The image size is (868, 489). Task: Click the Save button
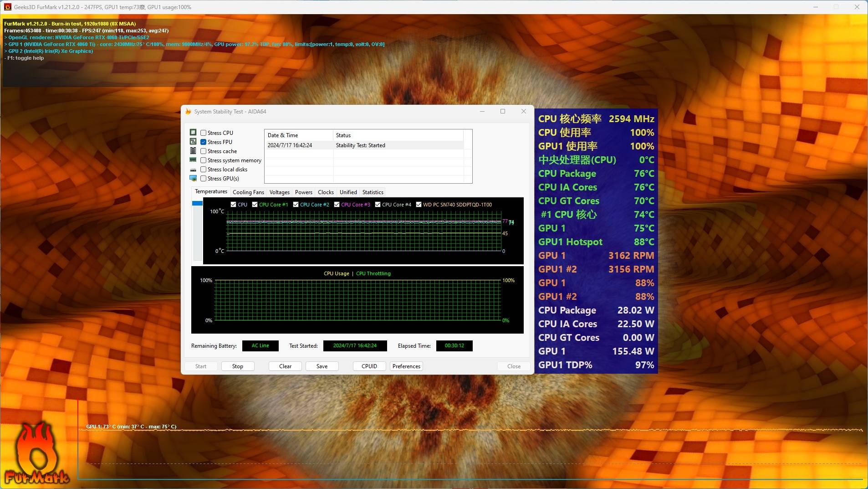(x=322, y=366)
